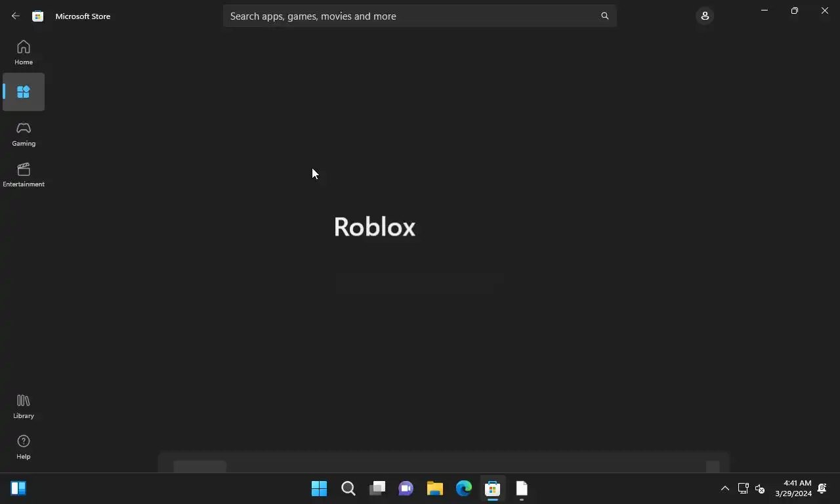
Task: Open the blank document app on taskbar
Action: tap(522, 488)
